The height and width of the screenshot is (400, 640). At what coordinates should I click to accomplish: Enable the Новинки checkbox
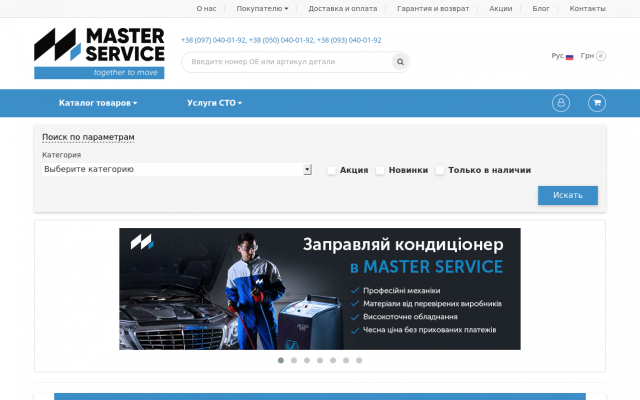380,170
